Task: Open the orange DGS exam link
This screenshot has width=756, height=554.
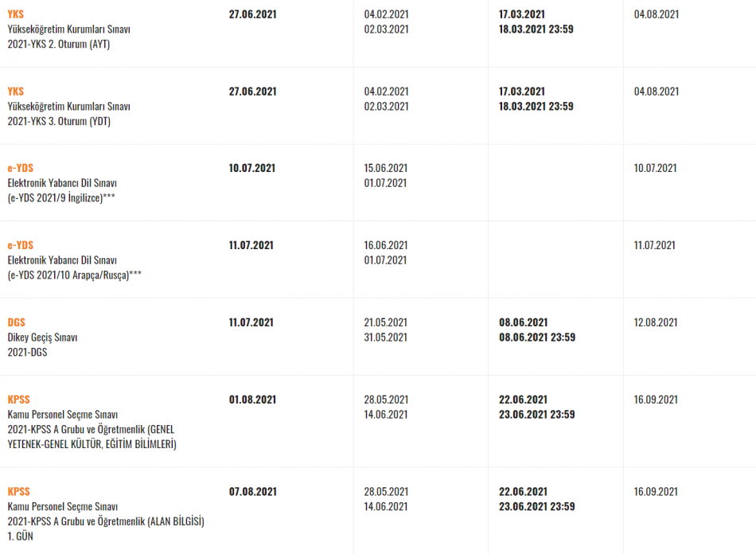Action: 17,322
